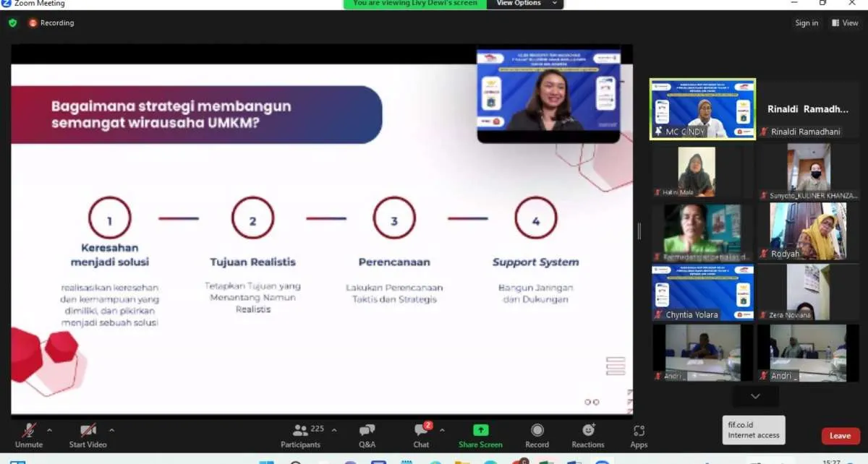
Task: Select MC CINDY's video thumbnail
Action: click(702, 108)
